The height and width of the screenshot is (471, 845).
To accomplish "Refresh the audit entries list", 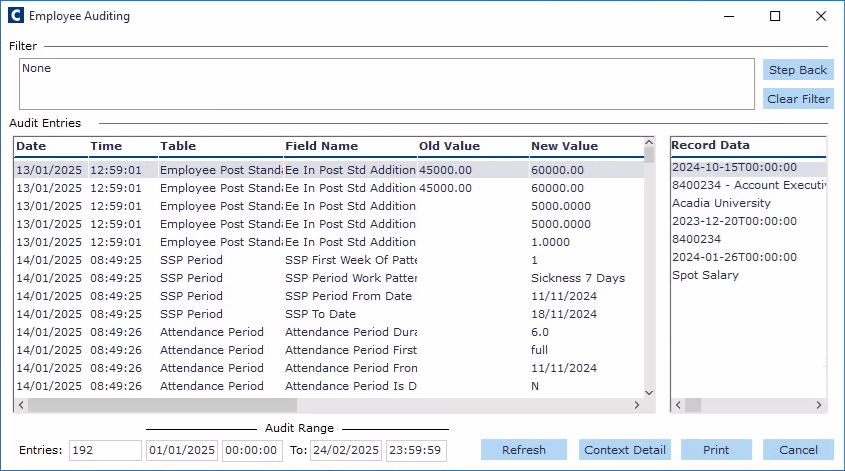I will 523,450.
